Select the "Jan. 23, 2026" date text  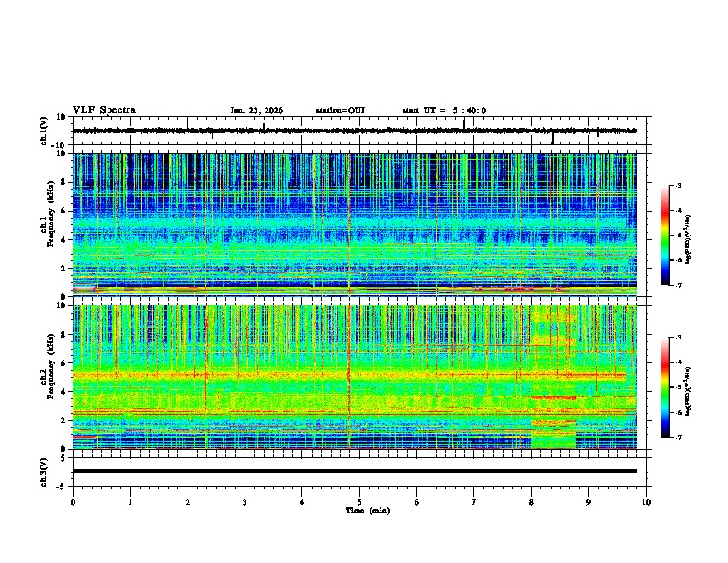(256, 110)
